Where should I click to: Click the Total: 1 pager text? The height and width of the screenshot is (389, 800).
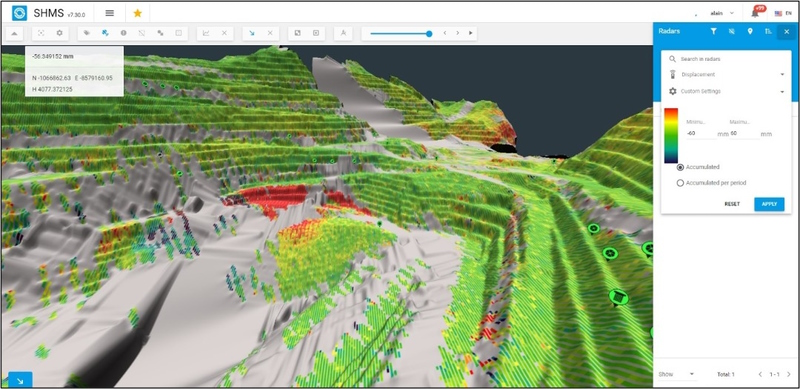[726, 374]
